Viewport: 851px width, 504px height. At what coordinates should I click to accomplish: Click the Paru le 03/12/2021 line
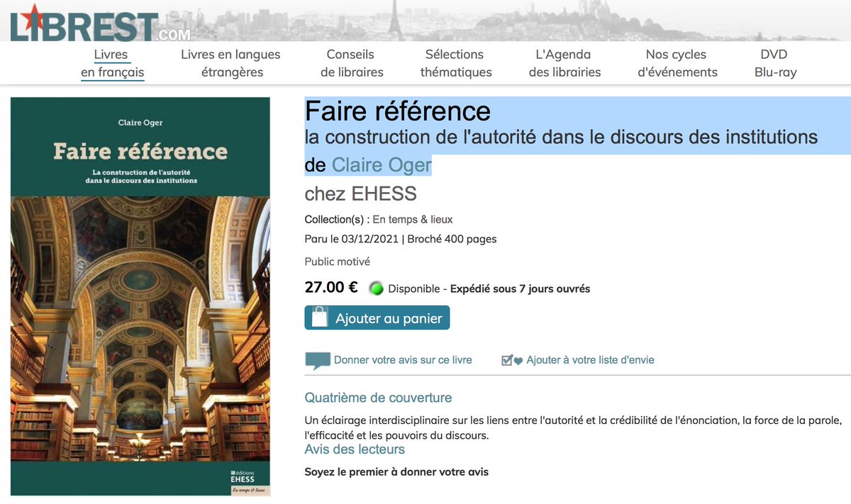click(x=401, y=239)
